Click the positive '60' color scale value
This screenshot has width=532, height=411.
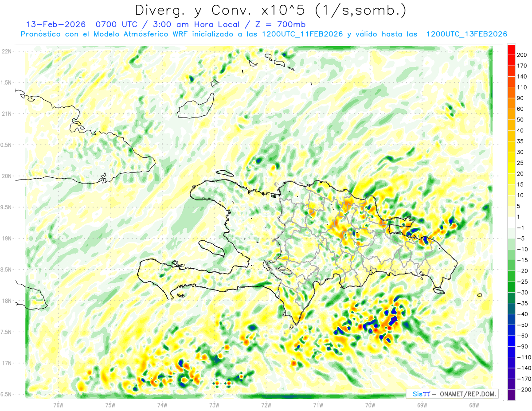coord(521,109)
